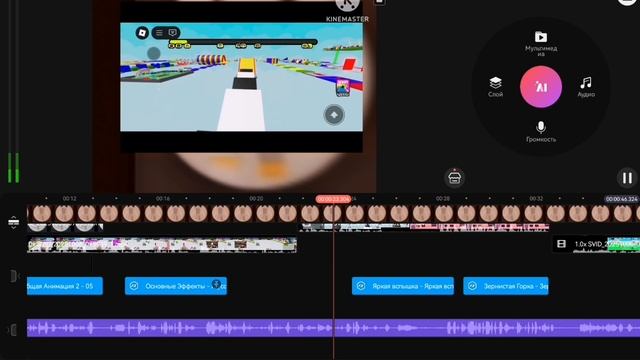Click the 00:12 mark on the ruler
This screenshot has height=360, width=640.
tap(69, 199)
